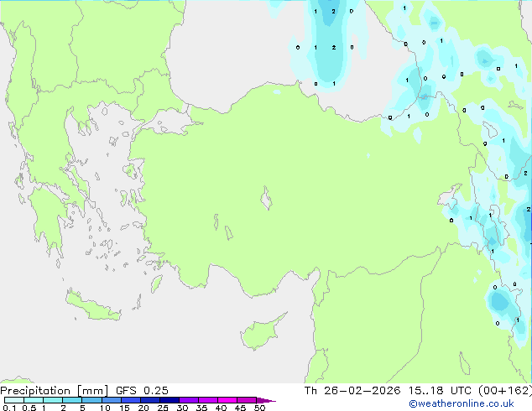This screenshot has height=411, width=532.
Task: Select the 25–30 mm legend color swatch
Action: pos(169,400)
